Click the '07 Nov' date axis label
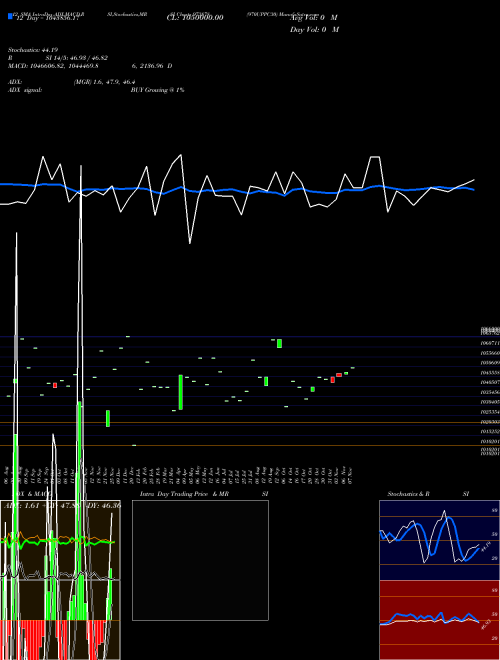This screenshot has width=500, height=660. pos(349,476)
